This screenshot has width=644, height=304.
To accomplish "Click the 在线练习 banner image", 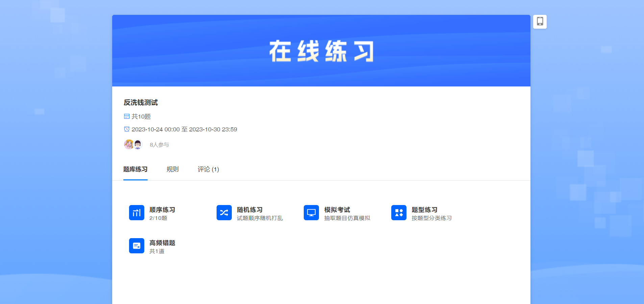I will (321, 51).
